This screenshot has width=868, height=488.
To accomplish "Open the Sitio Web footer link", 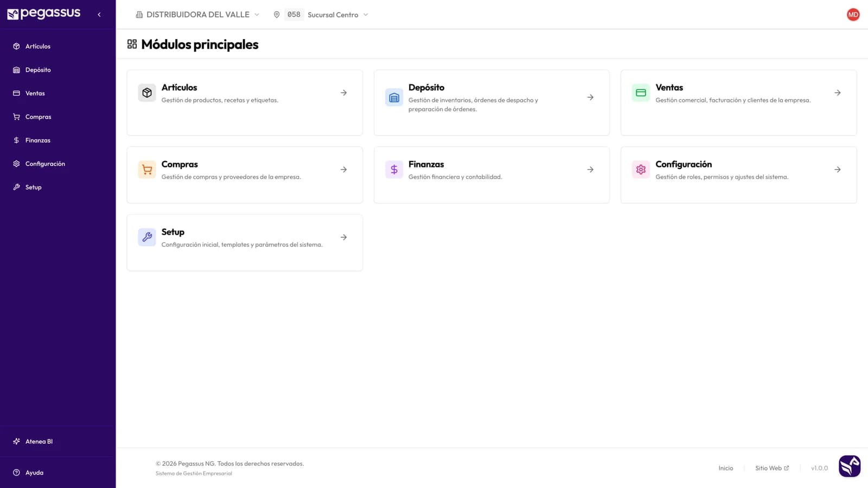I will 772,468.
